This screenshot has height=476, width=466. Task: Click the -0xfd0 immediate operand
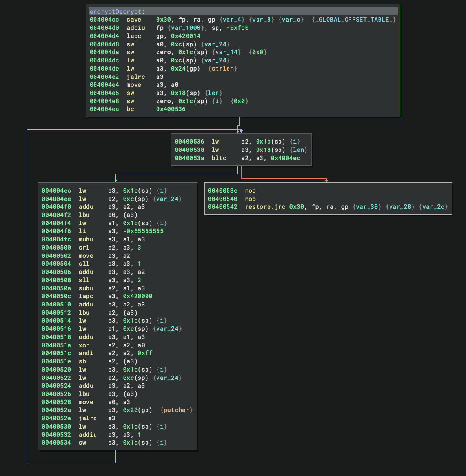pos(237,28)
